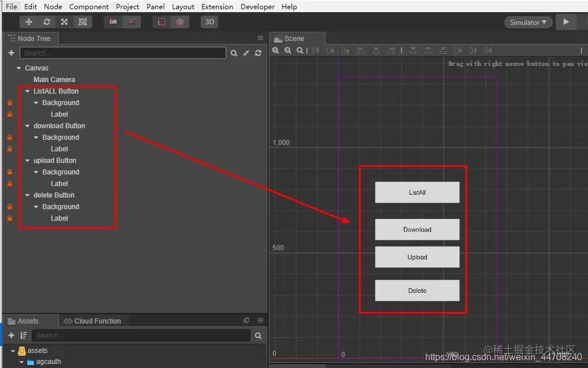Image resolution: width=588 pixels, height=368 pixels.
Task: Collapse Background under delete Button
Action: coord(36,207)
